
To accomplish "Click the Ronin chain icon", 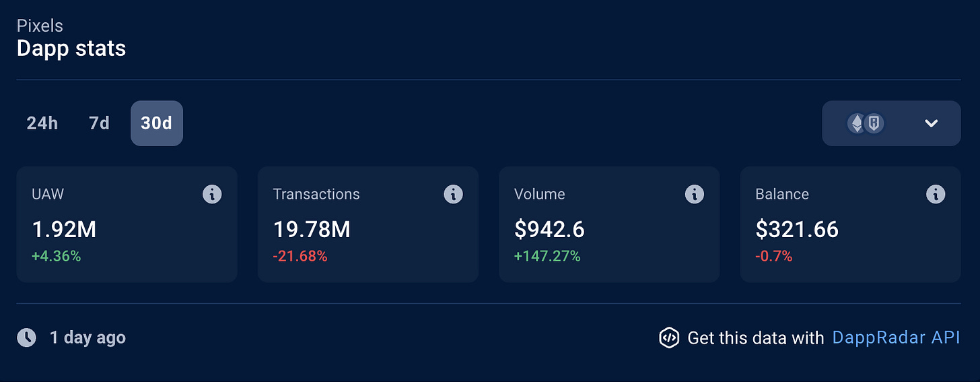I will tap(874, 123).
